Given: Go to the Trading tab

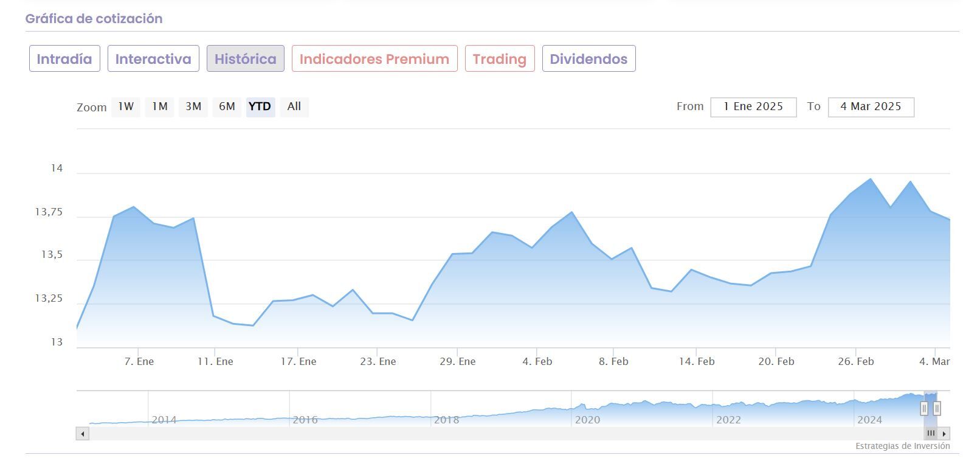Looking at the screenshot, I should (500, 59).
